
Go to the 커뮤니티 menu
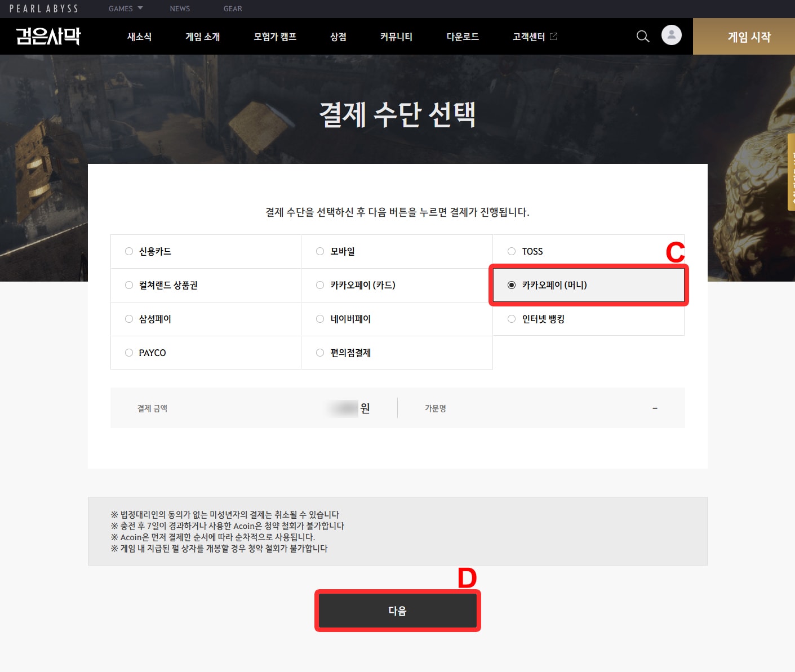[x=396, y=37]
